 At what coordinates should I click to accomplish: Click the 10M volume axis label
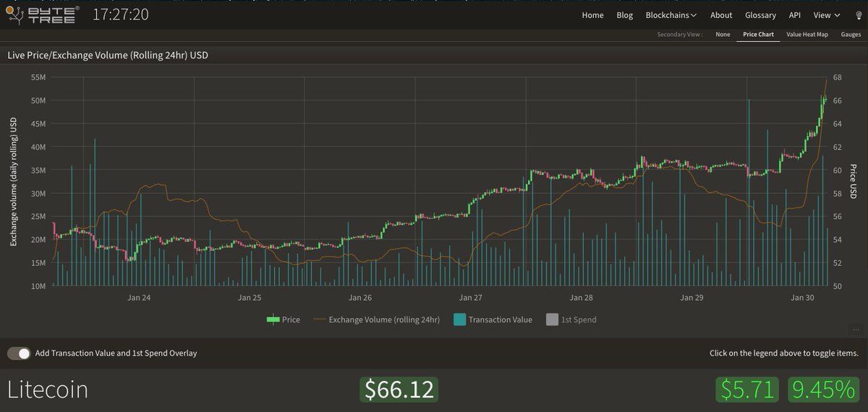[39, 286]
